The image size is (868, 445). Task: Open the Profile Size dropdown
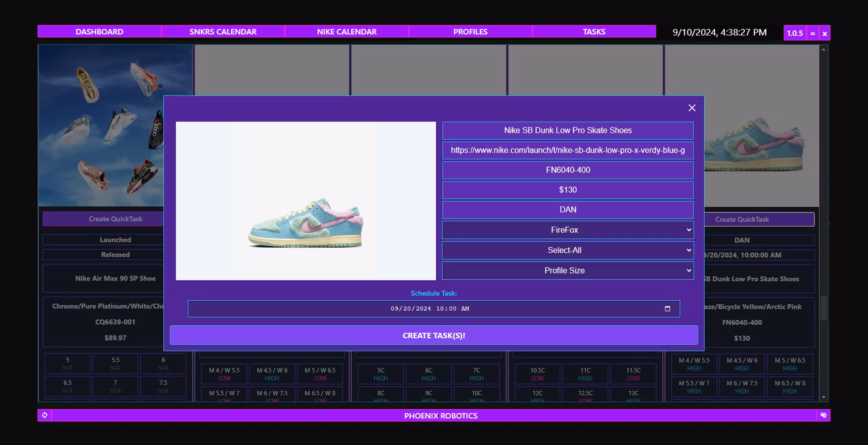[567, 270]
